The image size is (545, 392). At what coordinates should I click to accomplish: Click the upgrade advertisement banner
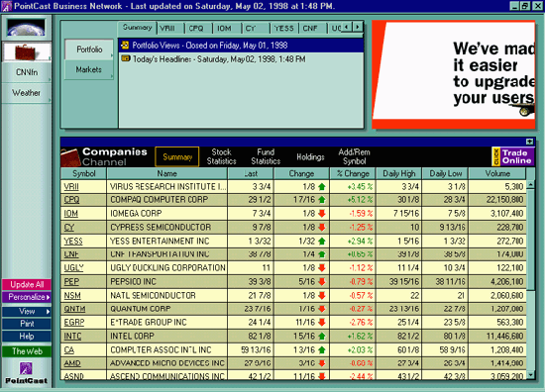coord(454,74)
